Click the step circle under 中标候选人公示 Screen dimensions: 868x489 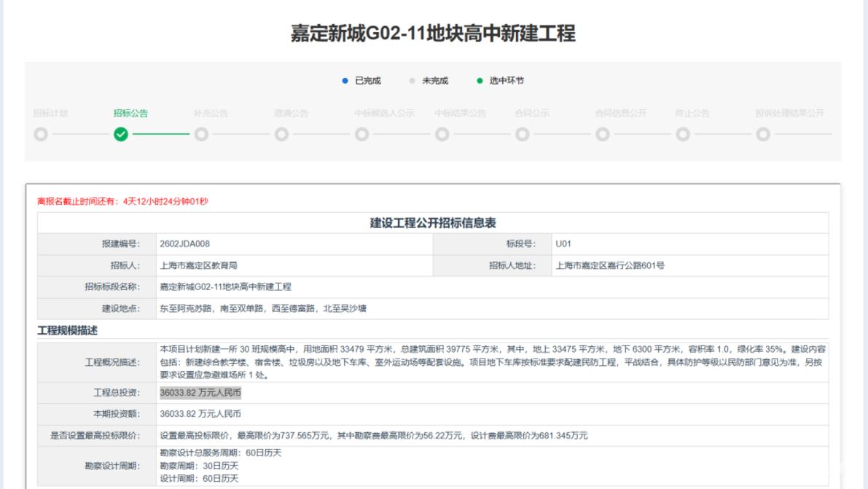(x=362, y=134)
